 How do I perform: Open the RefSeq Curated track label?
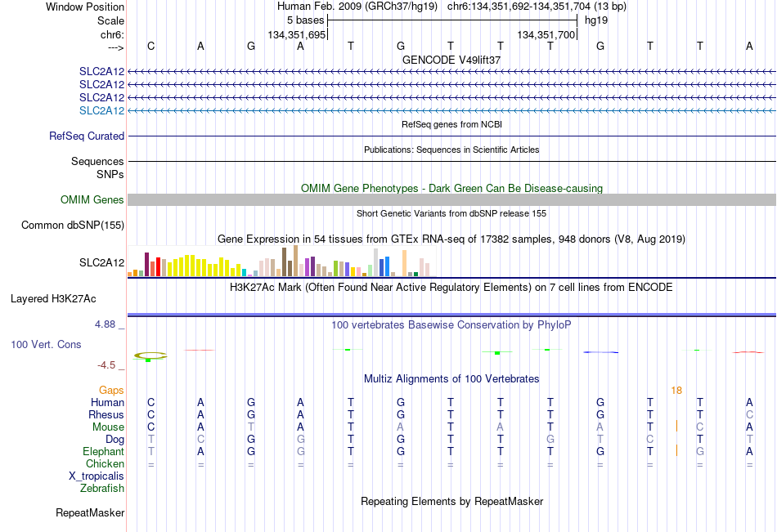point(87,136)
